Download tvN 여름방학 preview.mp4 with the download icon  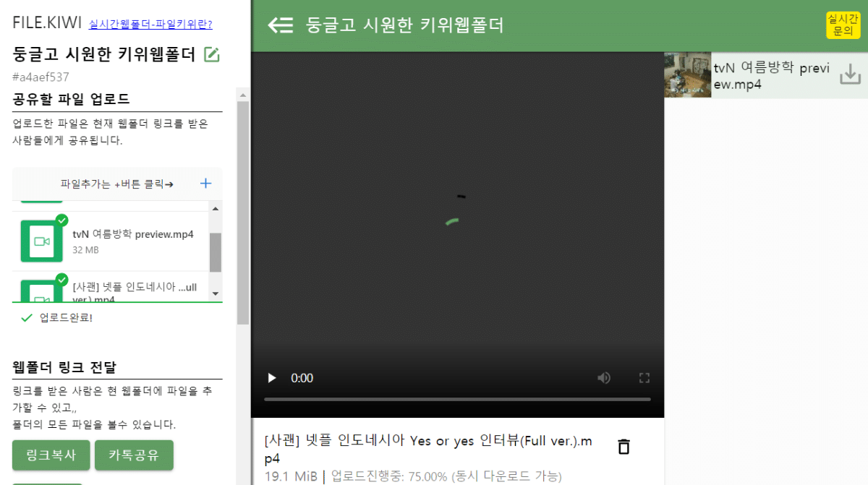(x=850, y=74)
